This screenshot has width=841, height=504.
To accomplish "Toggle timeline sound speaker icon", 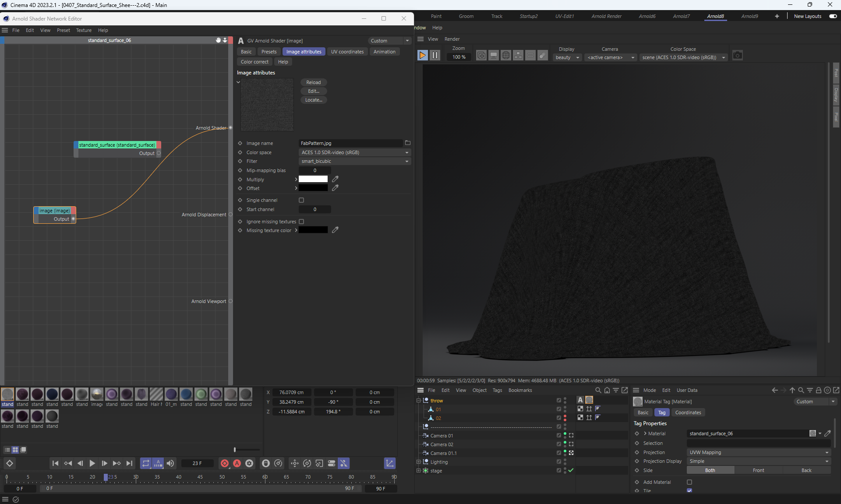I will pyautogui.click(x=170, y=463).
